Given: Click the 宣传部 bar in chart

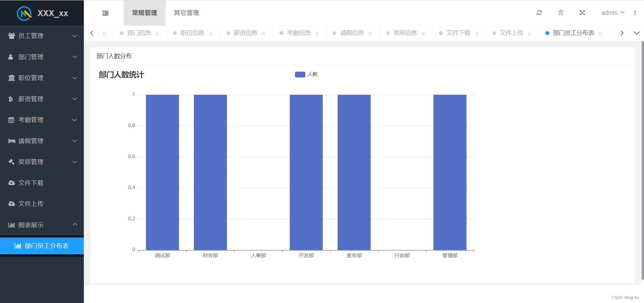Looking at the screenshot, I should (x=354, y=172).
